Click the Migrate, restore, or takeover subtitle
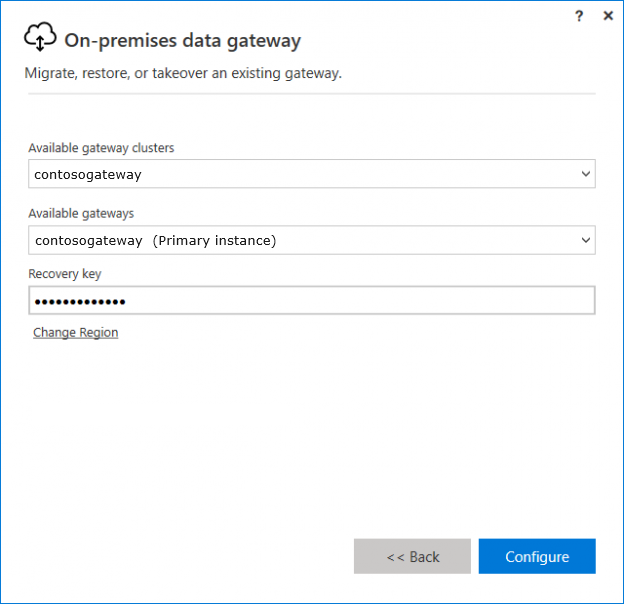Screen dimensions: 624x604 183,73
